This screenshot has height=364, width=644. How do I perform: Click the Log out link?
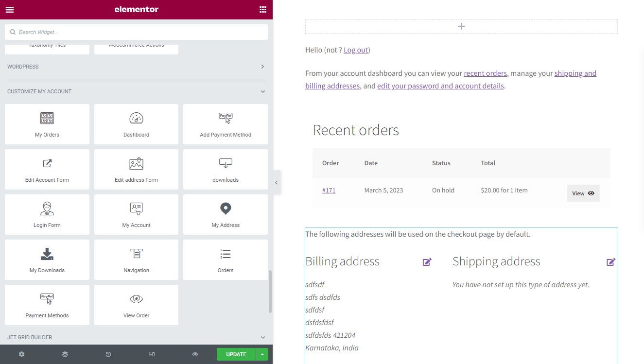pos(356,50)
